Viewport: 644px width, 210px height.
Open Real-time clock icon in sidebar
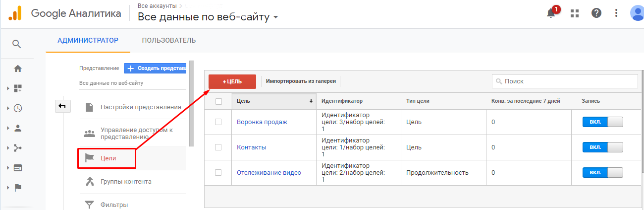tap(17, 108)
